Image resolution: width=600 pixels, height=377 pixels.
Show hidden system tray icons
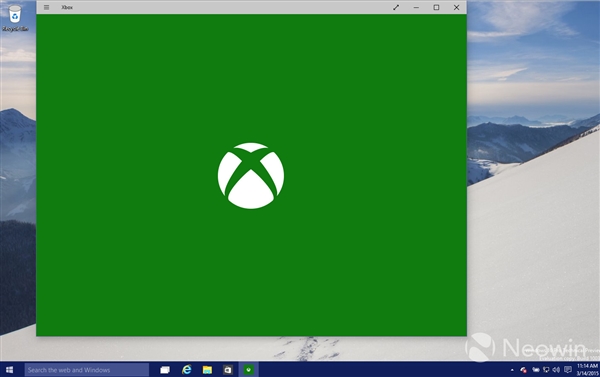coord(512,370)
